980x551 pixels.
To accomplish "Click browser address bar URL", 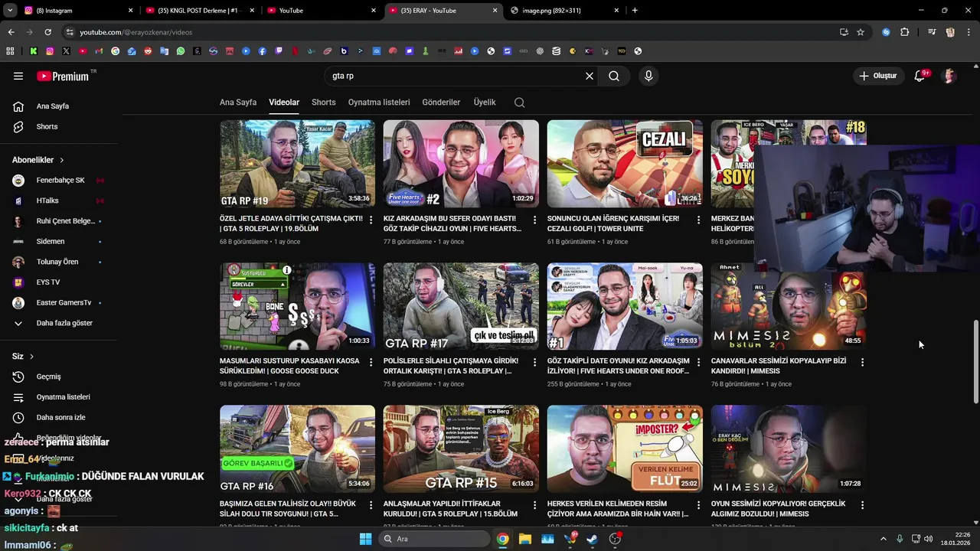I will (x=136, y=32).
